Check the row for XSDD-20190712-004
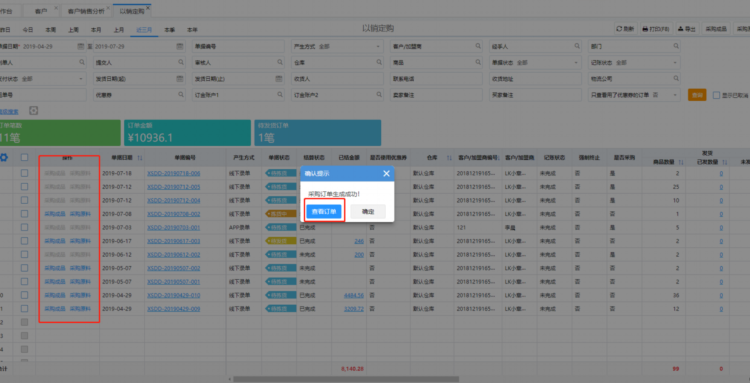 [24, 200]
